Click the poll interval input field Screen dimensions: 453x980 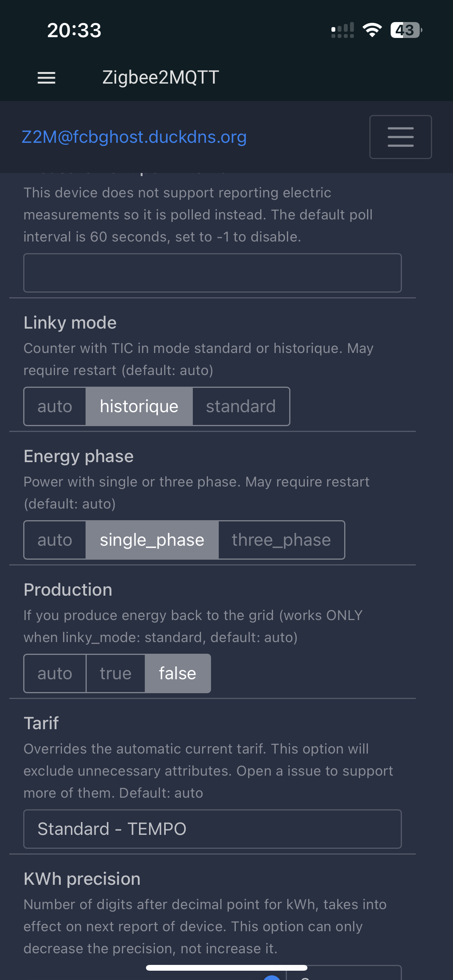click(x=213, y=273)
